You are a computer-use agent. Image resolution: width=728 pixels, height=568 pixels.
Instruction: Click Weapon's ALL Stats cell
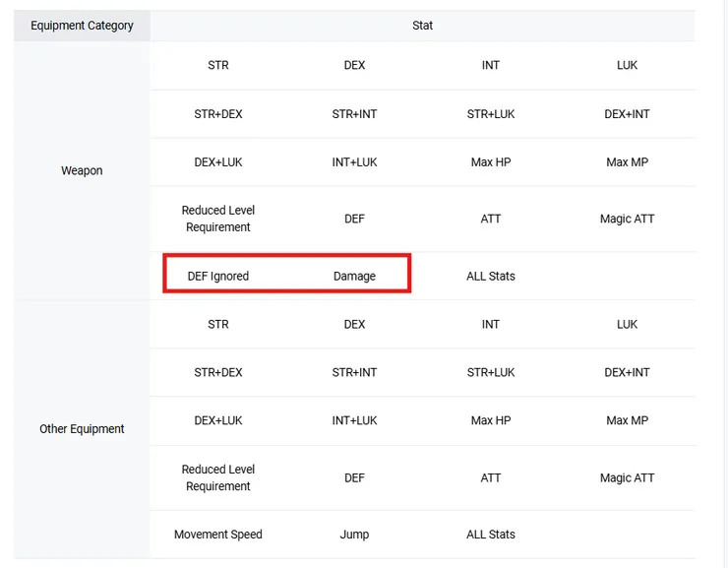(x=491, y=277)
